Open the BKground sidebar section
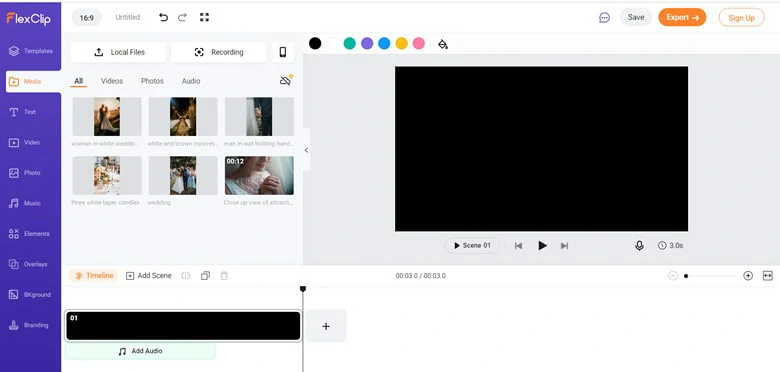This screenshot has width=780, height=372. tap(30, 294)
